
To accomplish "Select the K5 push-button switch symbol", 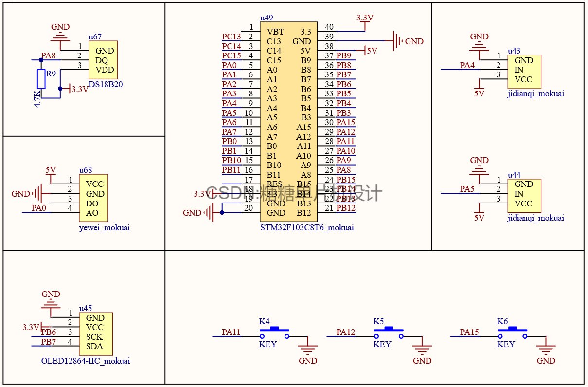I will 389,333.
